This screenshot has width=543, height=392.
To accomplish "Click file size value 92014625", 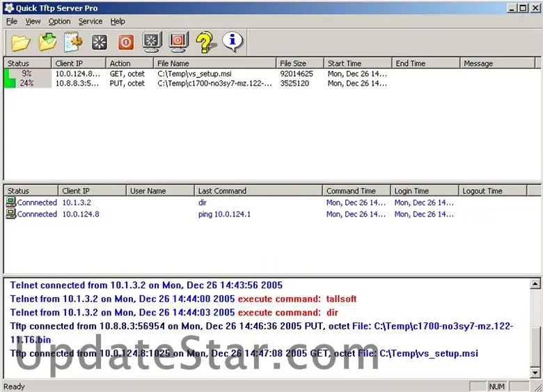I will tap(297, 73).
